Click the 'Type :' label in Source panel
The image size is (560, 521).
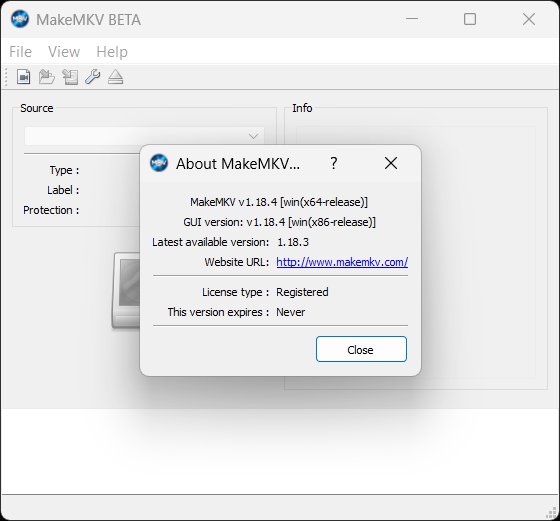(65, 170)
